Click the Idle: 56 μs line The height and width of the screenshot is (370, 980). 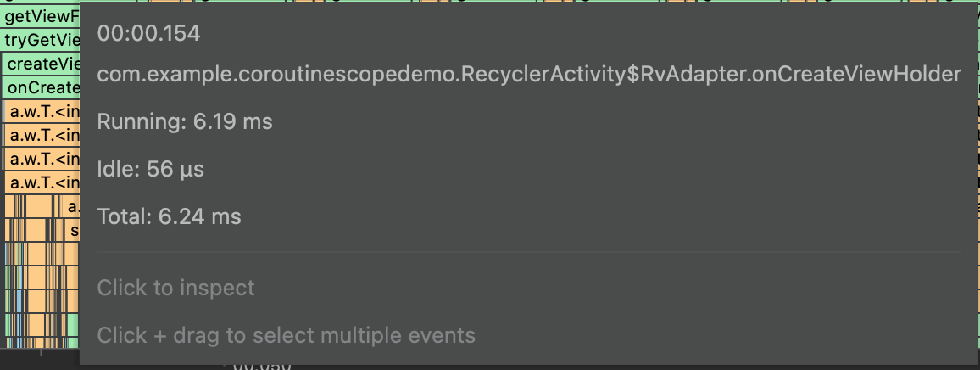pos(151,170)
